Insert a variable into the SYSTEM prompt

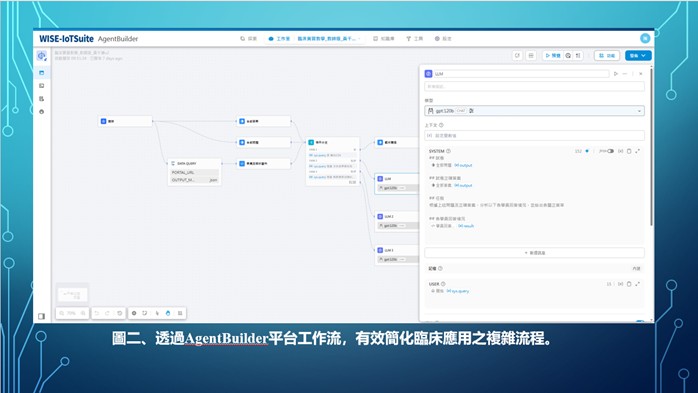pyautogui.click(x=621, y=151)
